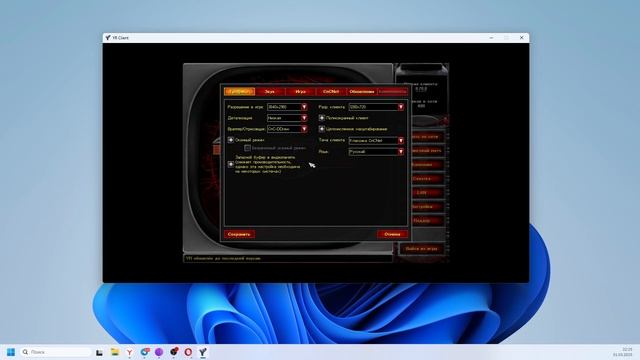Open the last Компоненты (Components) tab
640x360 pixels.
pos(393,91)
